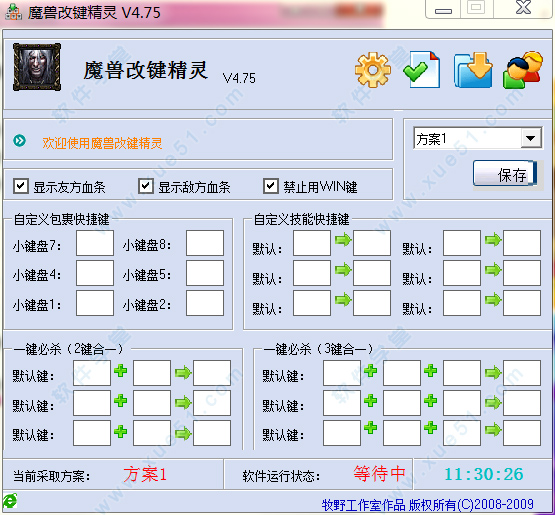Expand the 方案1 dropdown
The width and height of the screenshot is (555, 515).
point(531,138)
